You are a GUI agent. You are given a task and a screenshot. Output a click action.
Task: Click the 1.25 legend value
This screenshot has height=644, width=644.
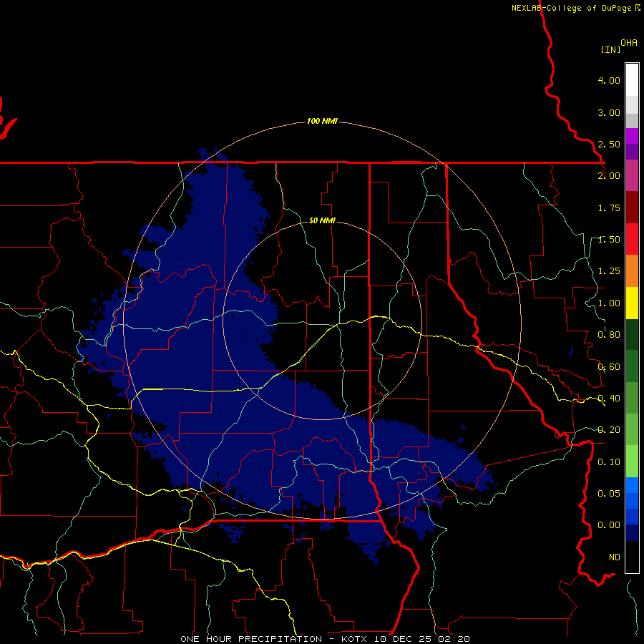[x=609, y=271]
